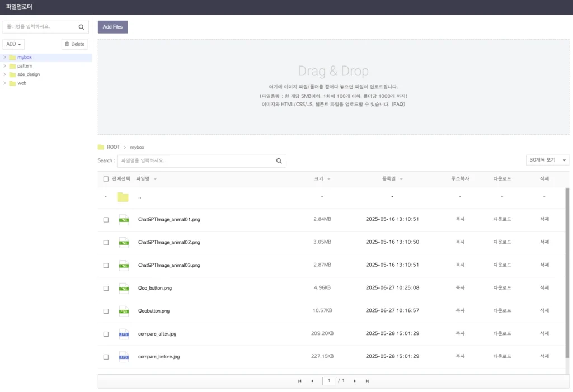Screen dimensions: 573x392
Task: Click the parent directory folder icon
Action: click(x=123, y=197)
